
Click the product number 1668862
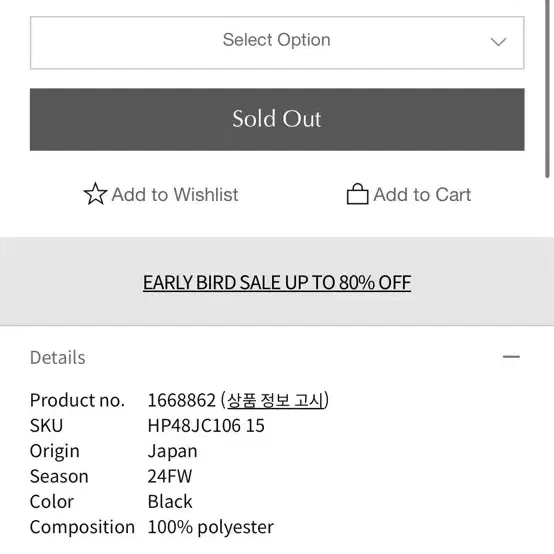coord(182,400)
